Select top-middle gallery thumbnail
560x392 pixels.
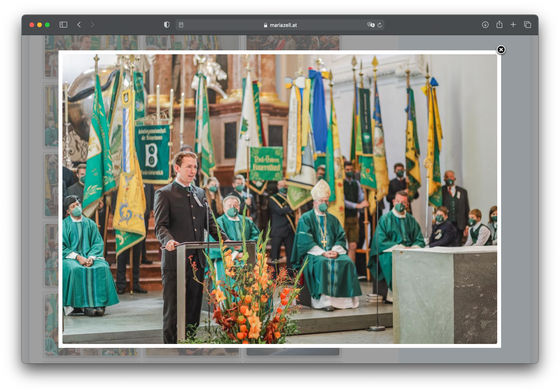coord(192,42)
